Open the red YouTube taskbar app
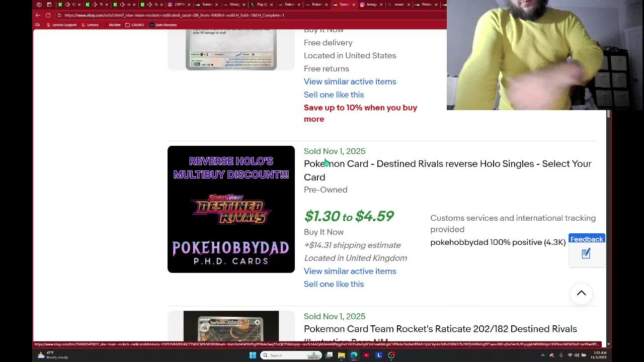This screenshot has height=362, width=644. coord(366,355)
